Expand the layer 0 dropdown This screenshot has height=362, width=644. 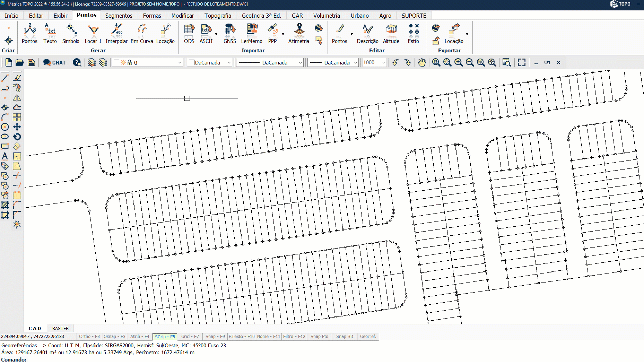point(180,63)
